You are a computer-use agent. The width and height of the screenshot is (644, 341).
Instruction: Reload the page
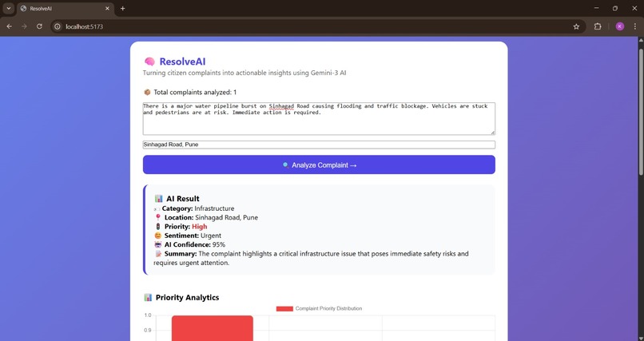(x=39, y=26)
